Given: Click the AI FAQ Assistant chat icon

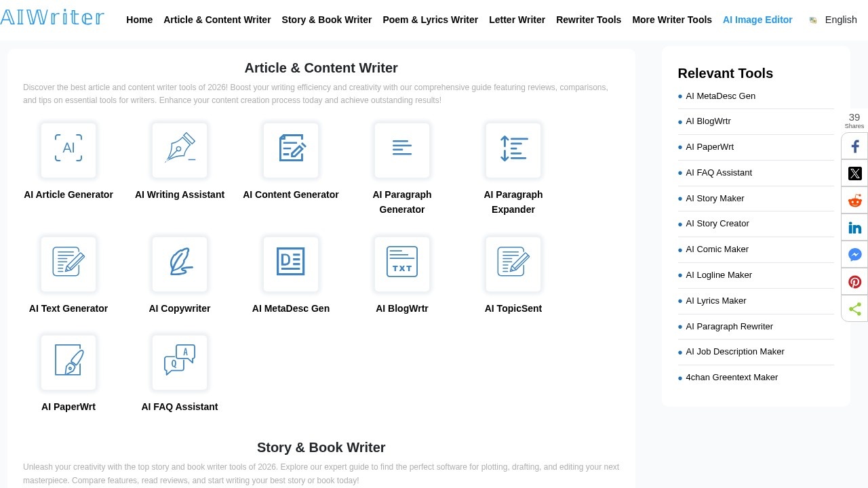Looking at the screenshot, I should 180,362.
